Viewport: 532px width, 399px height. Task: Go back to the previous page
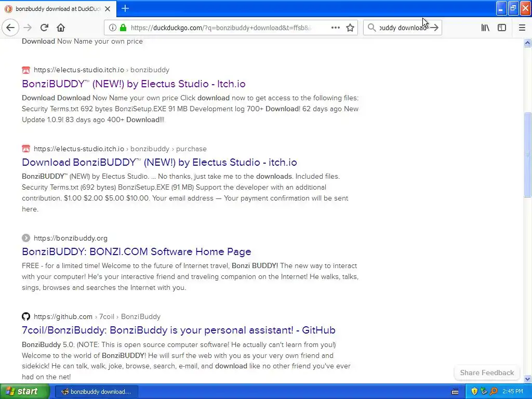[10, 28]
